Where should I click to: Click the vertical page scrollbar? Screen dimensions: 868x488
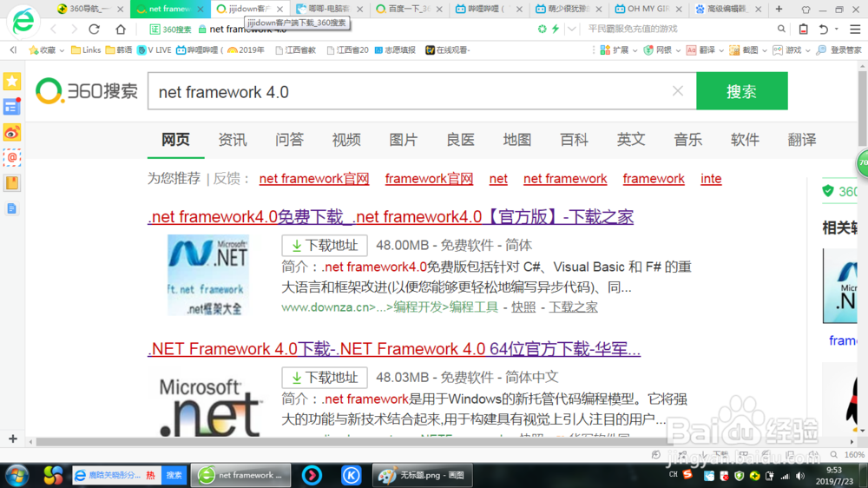tap(863, 108)
